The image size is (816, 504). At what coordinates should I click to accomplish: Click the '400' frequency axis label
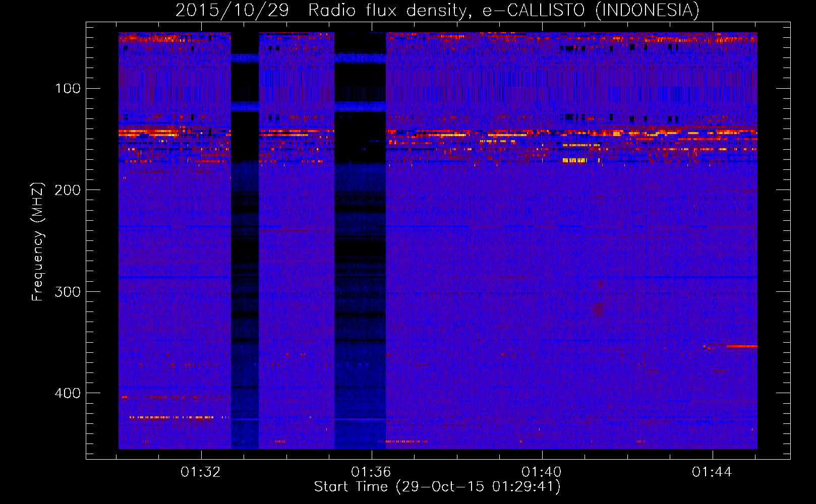click(68, 393)
